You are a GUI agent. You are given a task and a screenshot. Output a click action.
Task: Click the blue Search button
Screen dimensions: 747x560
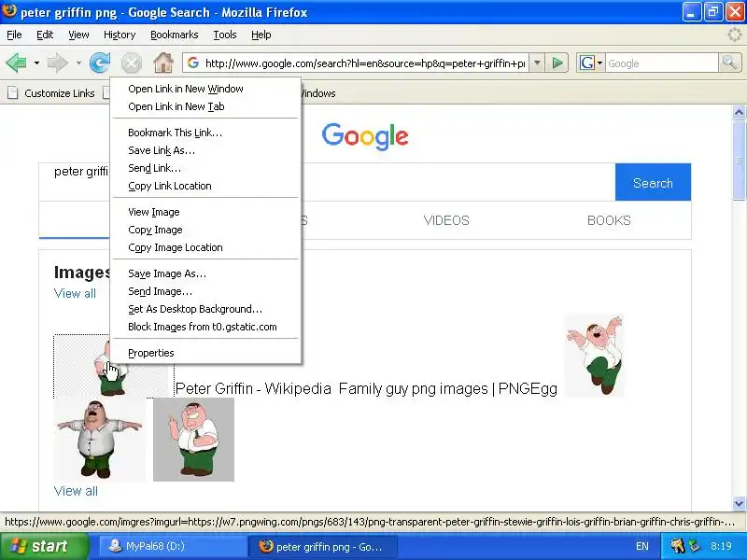coord(653,182)
